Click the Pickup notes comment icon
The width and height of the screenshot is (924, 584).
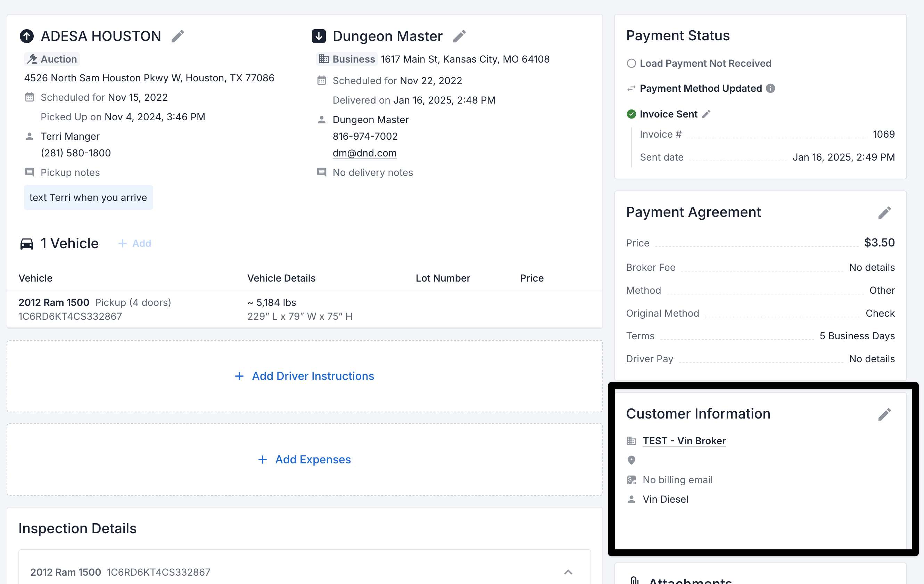(30, 172)
